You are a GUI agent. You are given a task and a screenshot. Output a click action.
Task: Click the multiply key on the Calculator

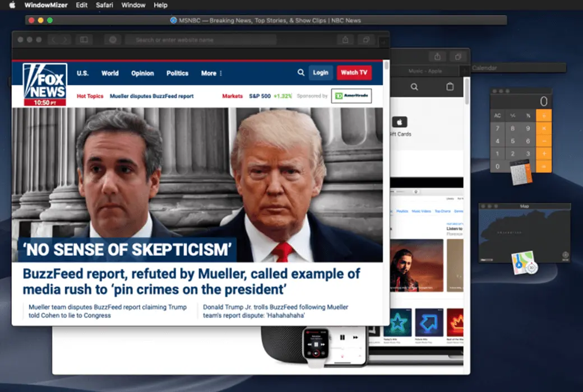[x=544, y=128]
